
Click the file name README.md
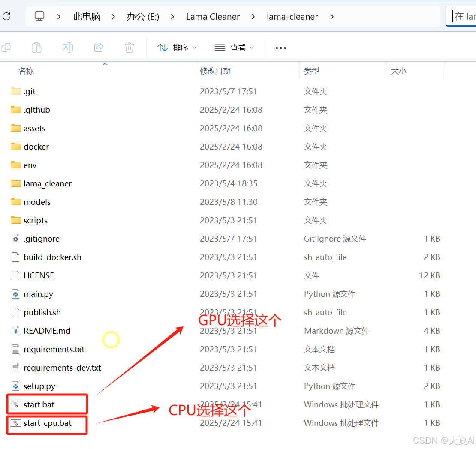pos(47,331)
